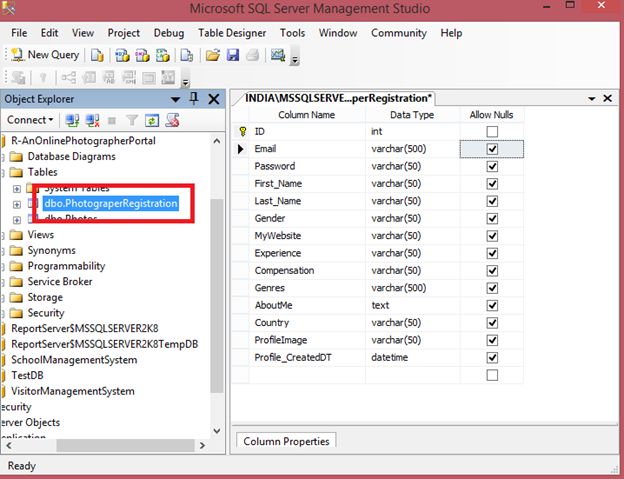
Task: Open a SQL Server Compact query
Action: pyautogui.click(x=186, y=55)
